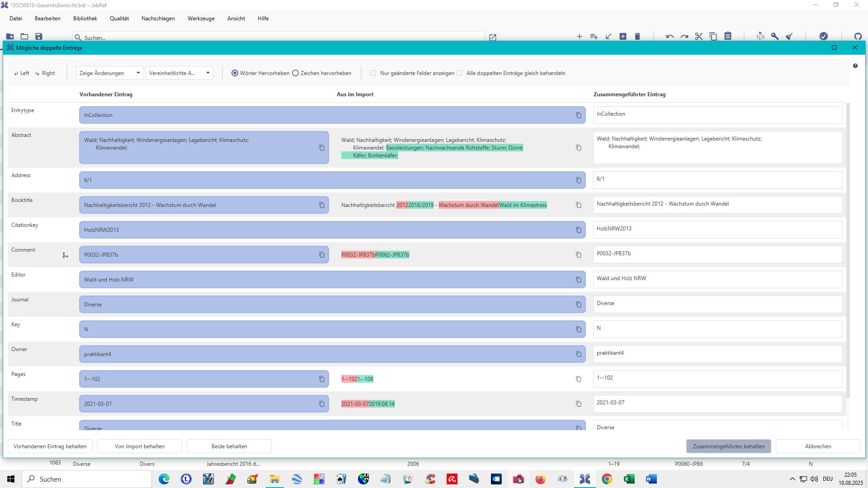Select the Zeichen hervorheben radio button
Viewport: 868px width, 488px height.
296,73
